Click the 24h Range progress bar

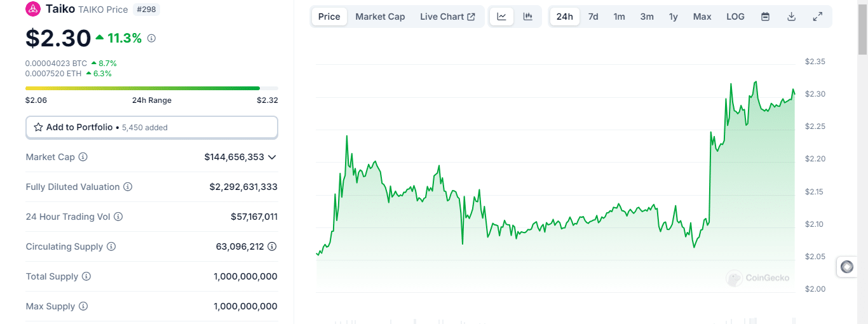152,88
